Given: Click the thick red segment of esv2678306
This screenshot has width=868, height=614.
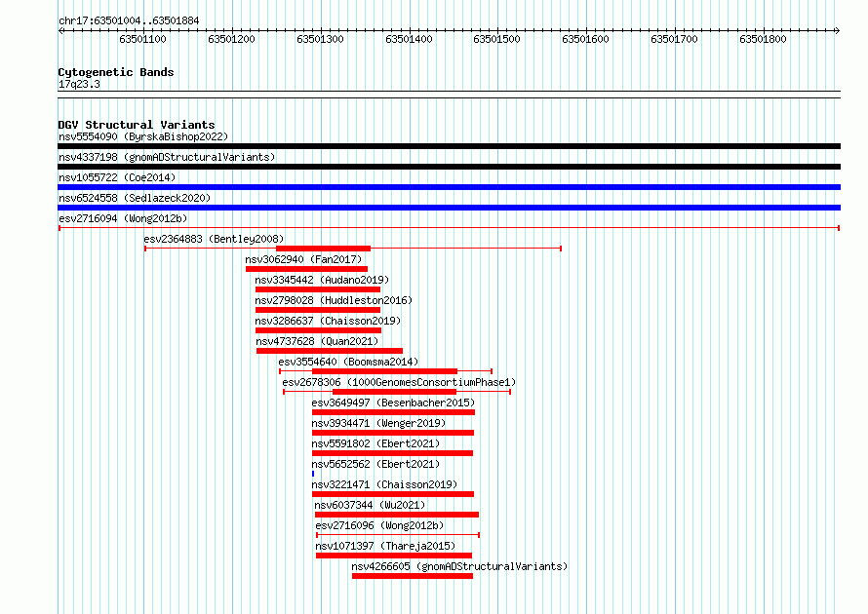Looking at the screenshot, I should click(x=395, y=392).
